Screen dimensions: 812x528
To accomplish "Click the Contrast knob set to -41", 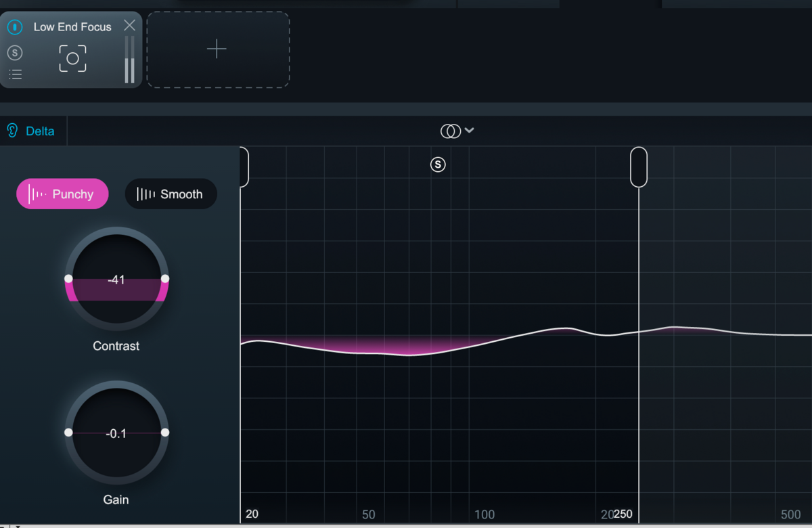I will (116, 280).
